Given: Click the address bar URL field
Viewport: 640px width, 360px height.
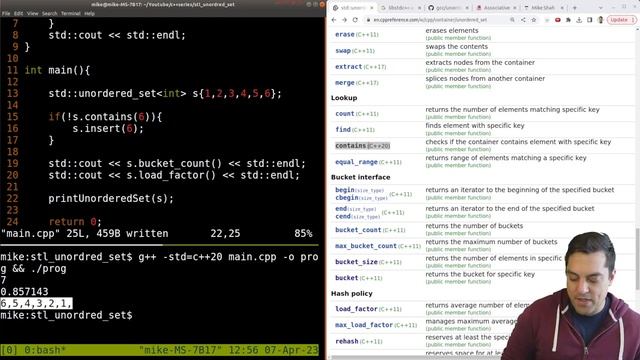Looking at the screenshot, I should pos(430,20).
